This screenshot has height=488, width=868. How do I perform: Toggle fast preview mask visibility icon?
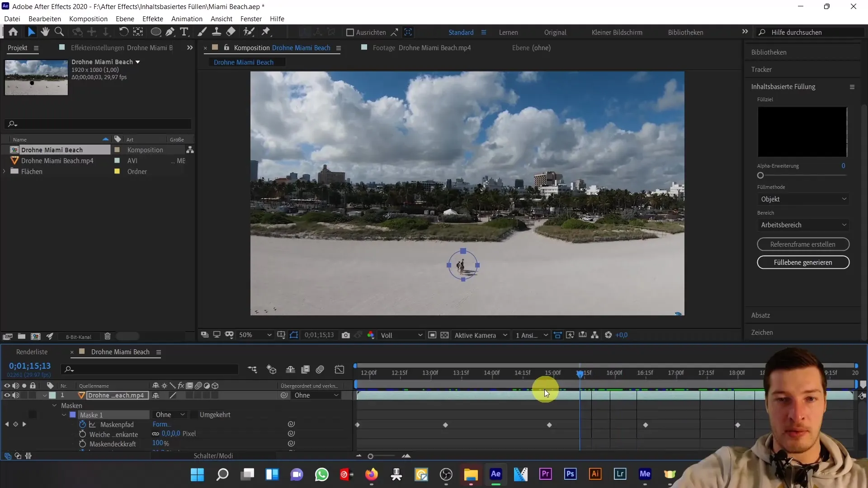tap(294, 335)
